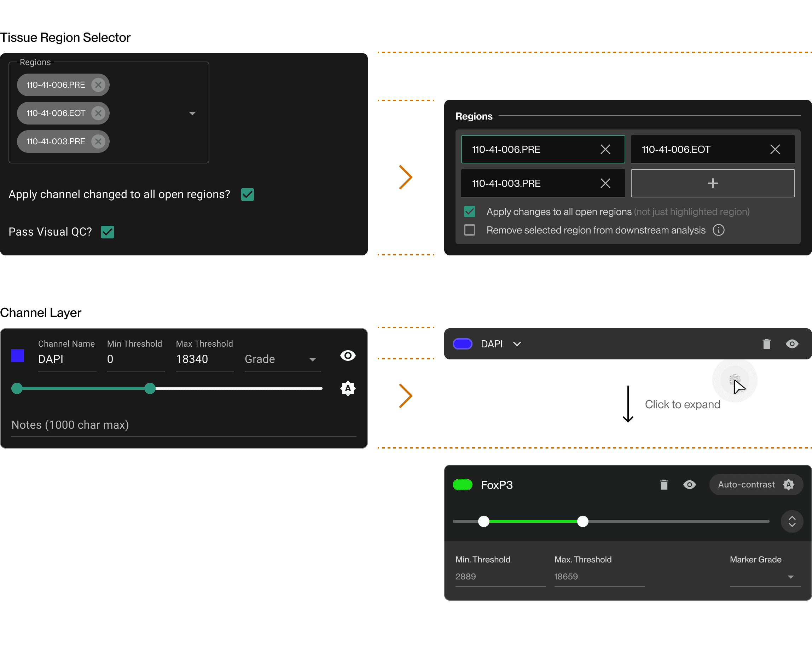Click FoxP3 Min. Threshold field showing 2889
812x653 pixels.
pos(500,577)
